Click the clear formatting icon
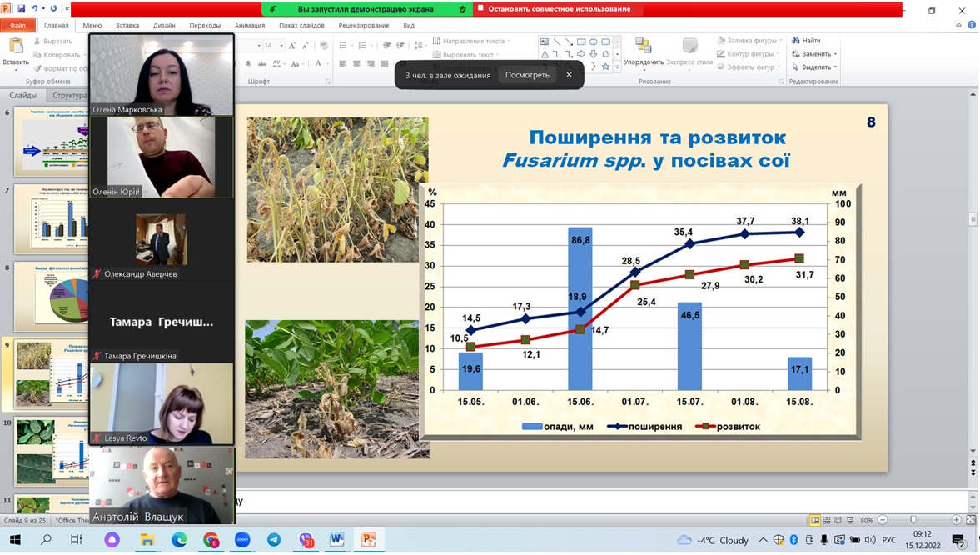The height and width of the screenshot is (555, 980). (x=324, y=46)
